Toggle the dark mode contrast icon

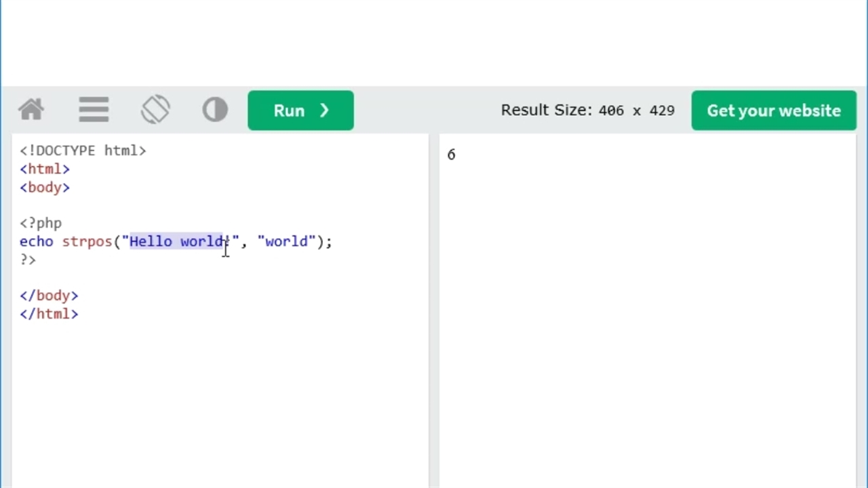(215, 110)
